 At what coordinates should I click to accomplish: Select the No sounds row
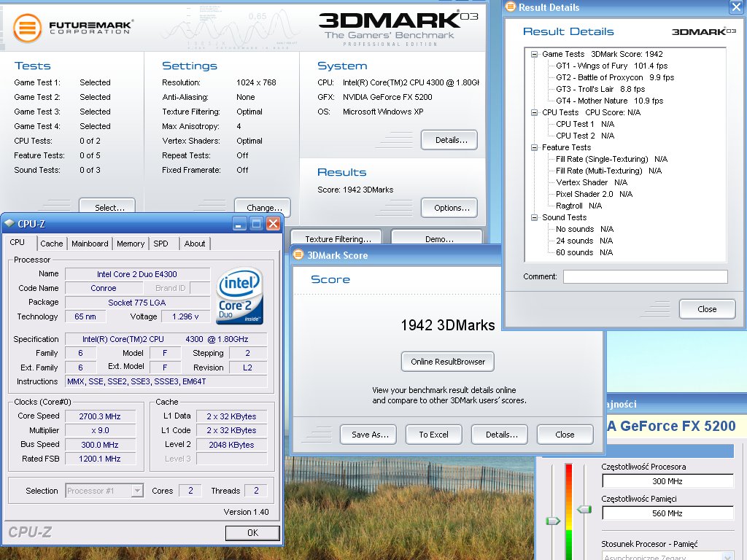click(584, 229)
